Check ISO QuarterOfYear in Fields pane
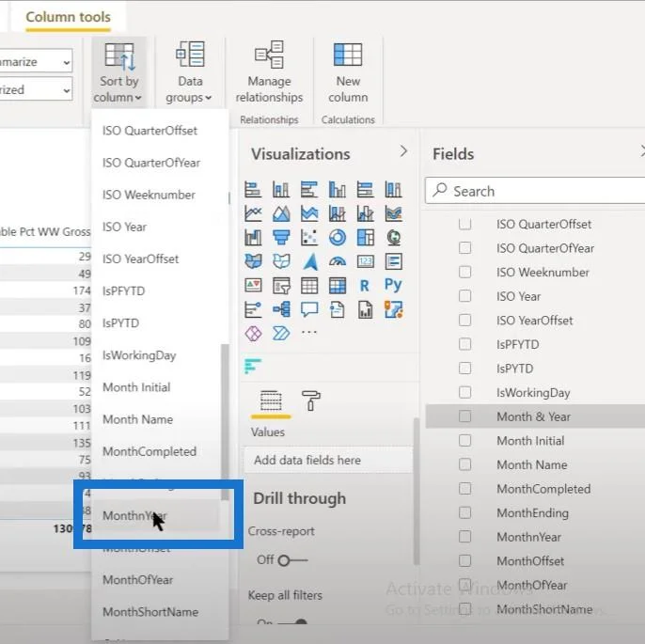The image size is (645, 644). pyautogui.click(x=464, y=248)
